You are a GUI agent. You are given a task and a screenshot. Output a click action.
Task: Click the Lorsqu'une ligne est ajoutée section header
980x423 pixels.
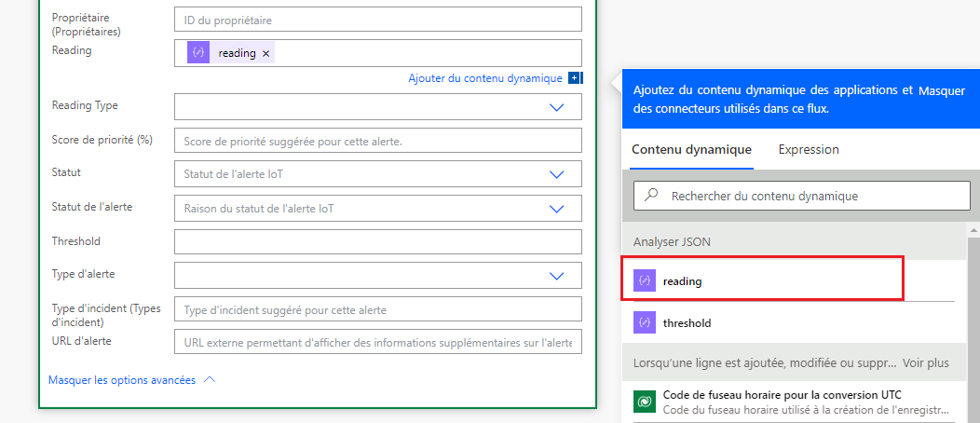(x=794, y=362)
